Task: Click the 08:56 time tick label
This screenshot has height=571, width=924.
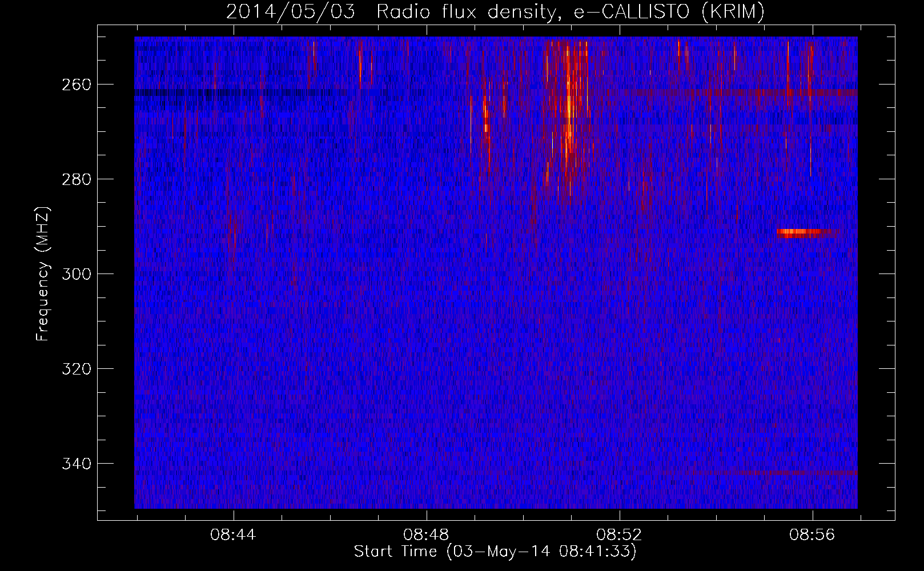Action: click(x=812, y=535)
